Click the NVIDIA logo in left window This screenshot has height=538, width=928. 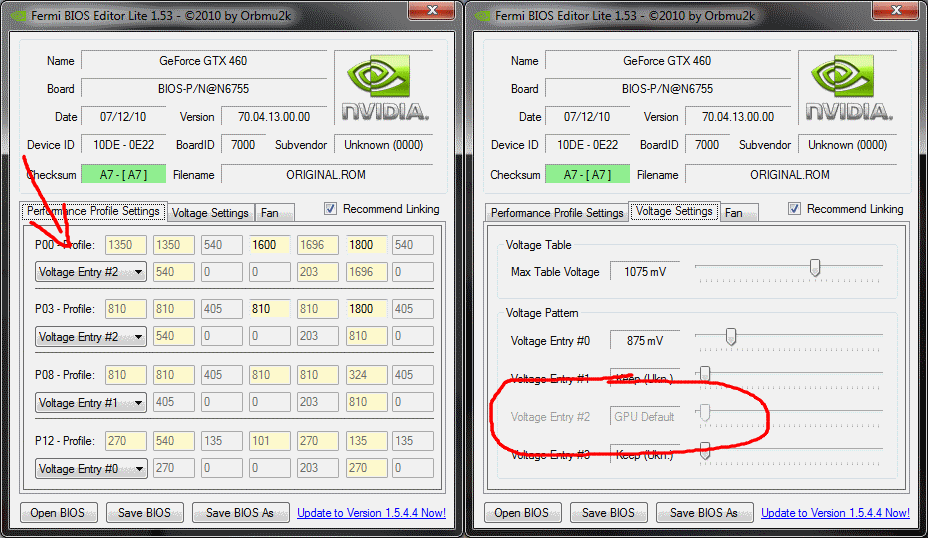click(x=385, y=87)
